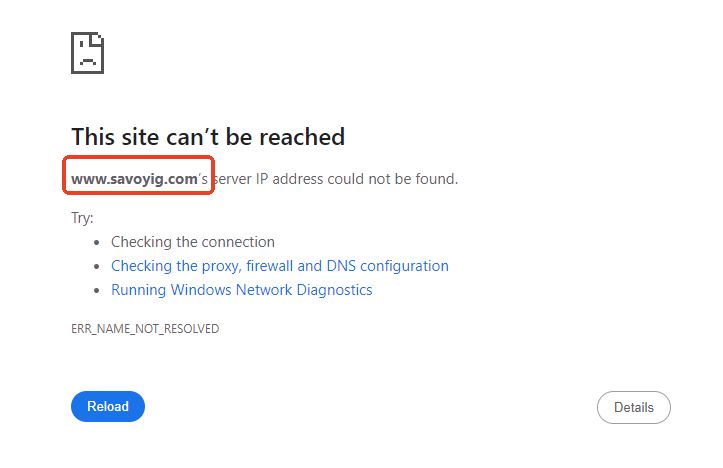Click the "Try:" label
723x468 pixels.
[x=82, y=217]
